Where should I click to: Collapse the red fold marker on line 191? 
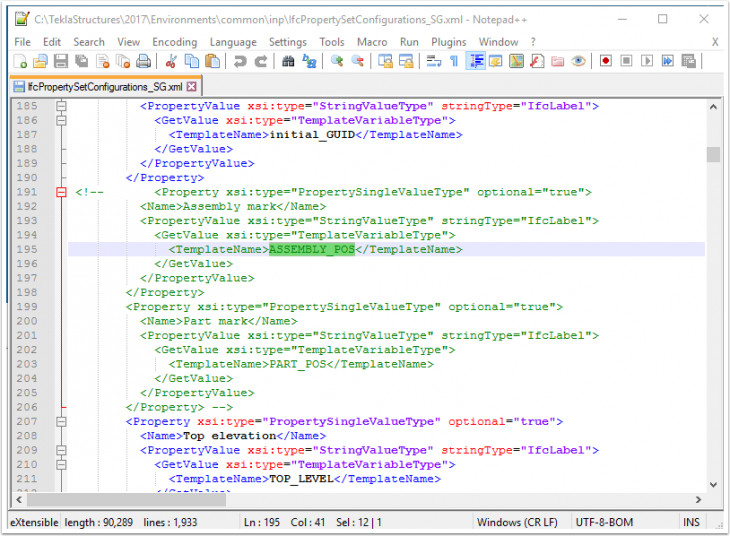coord(61,192)
